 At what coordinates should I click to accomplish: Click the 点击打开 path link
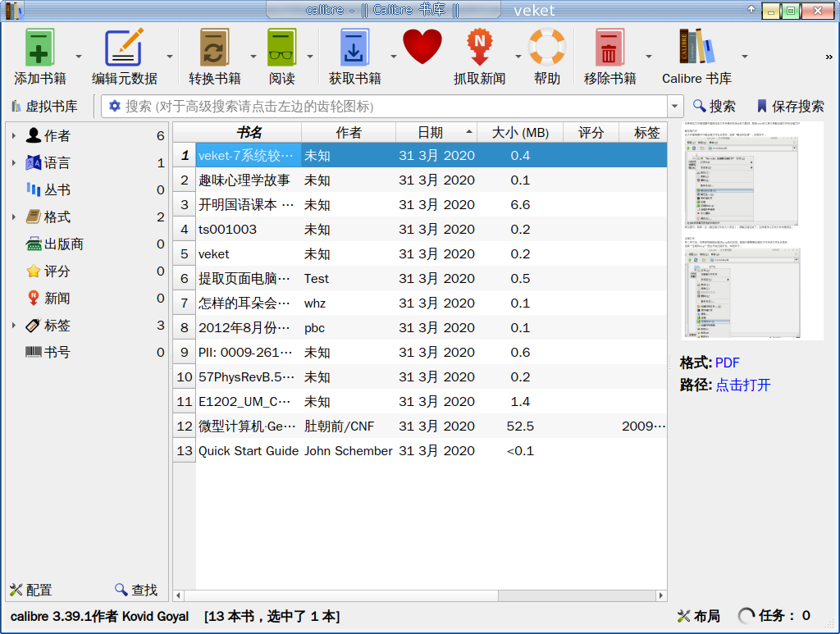click(743, 385)
